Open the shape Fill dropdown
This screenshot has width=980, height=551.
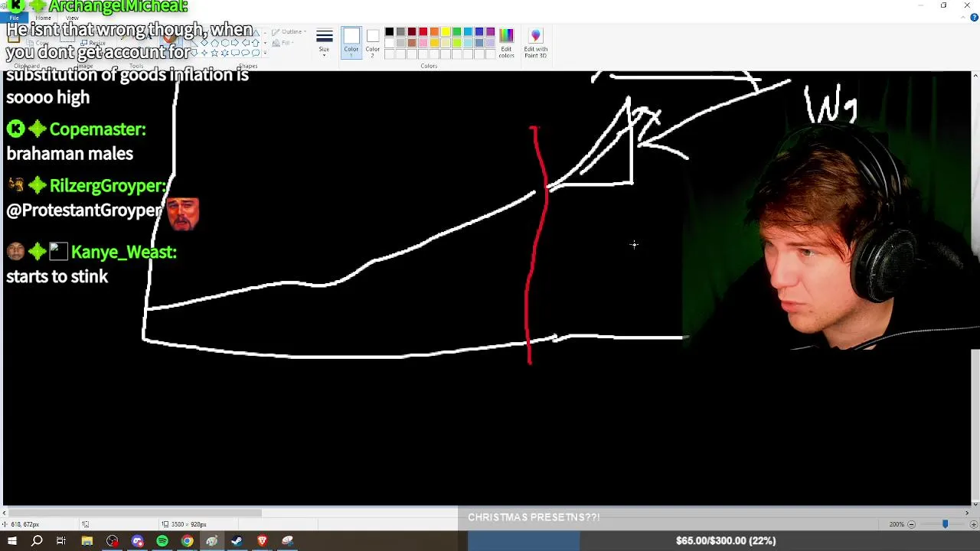pyautogui.click(x=284, y=43)
